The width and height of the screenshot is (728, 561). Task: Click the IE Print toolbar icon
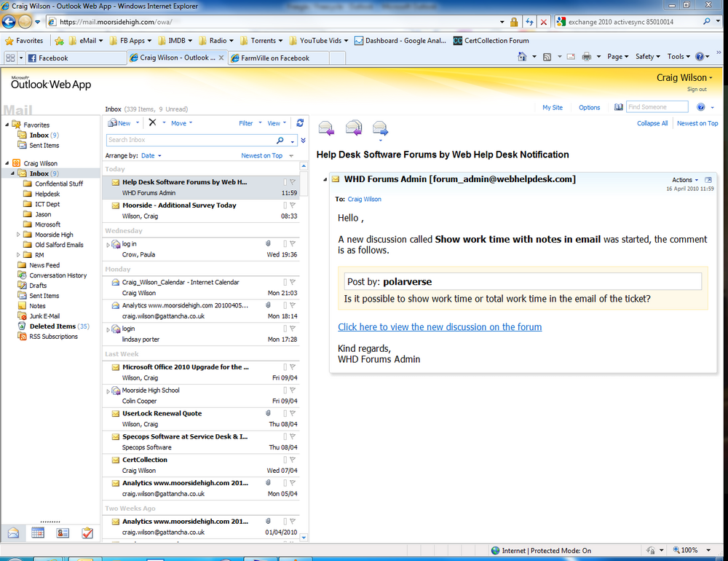[587, 57]
